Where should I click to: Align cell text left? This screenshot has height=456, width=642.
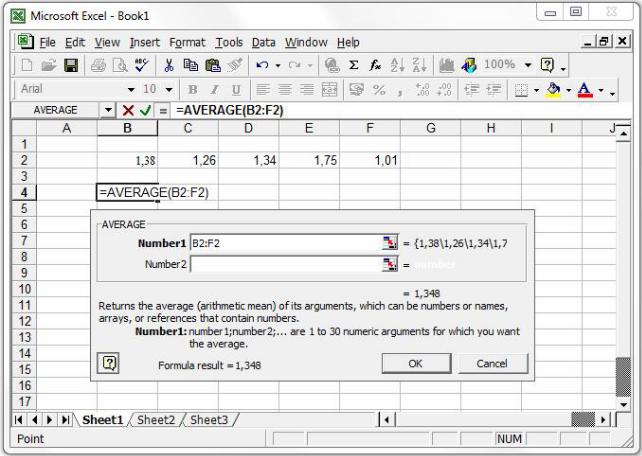[263, 90]
